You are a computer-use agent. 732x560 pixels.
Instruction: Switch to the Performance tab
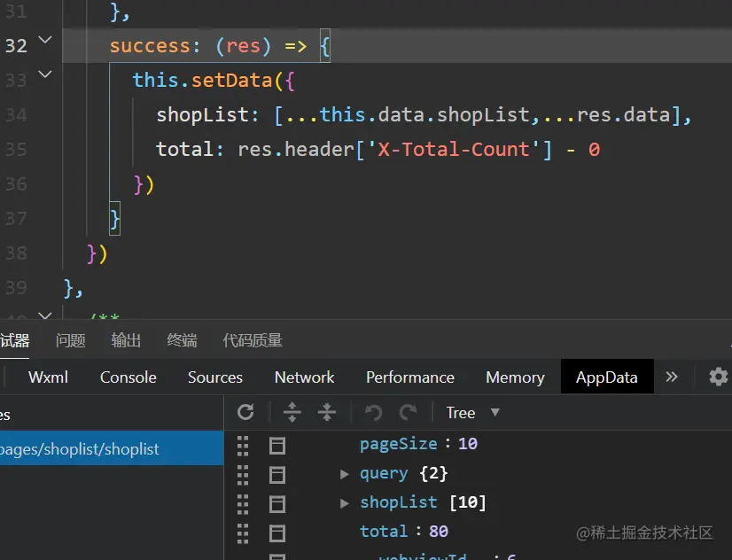click(x=410, y=377)
